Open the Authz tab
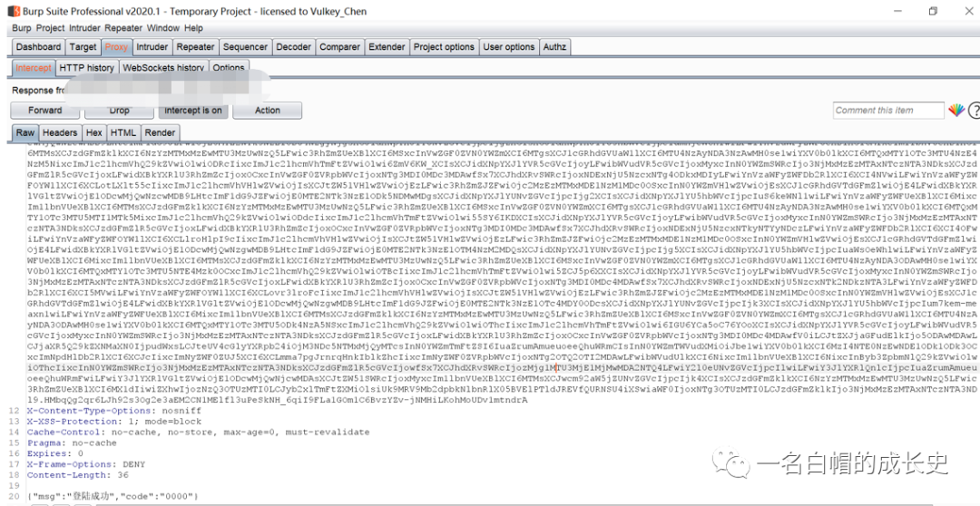980x506 pixels. click(x=554, y=47)
